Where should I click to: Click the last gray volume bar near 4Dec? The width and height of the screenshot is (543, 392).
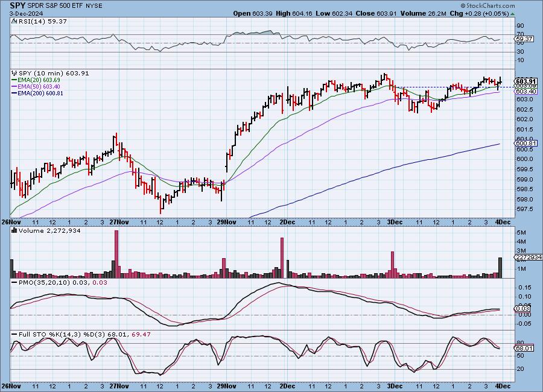point(500,268)
